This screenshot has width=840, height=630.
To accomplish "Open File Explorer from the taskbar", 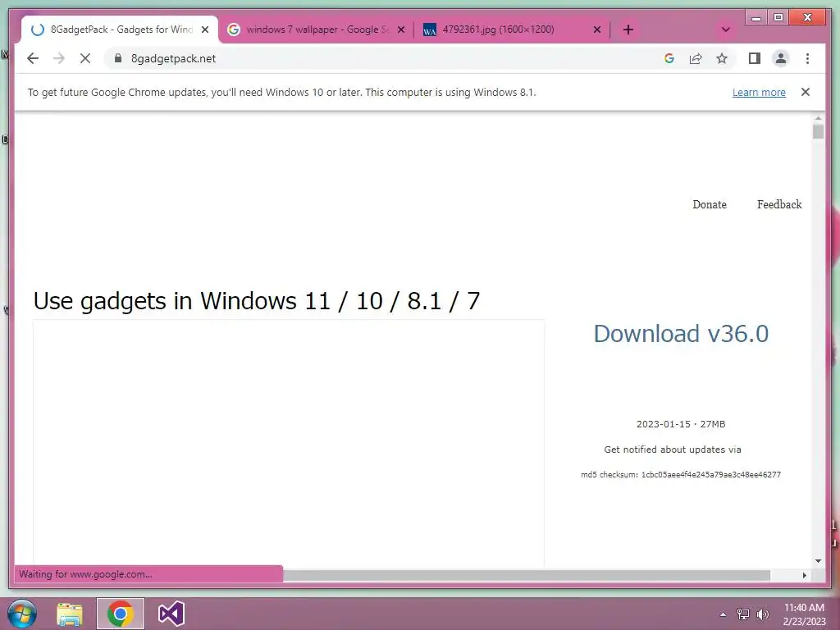I will 70,614.
